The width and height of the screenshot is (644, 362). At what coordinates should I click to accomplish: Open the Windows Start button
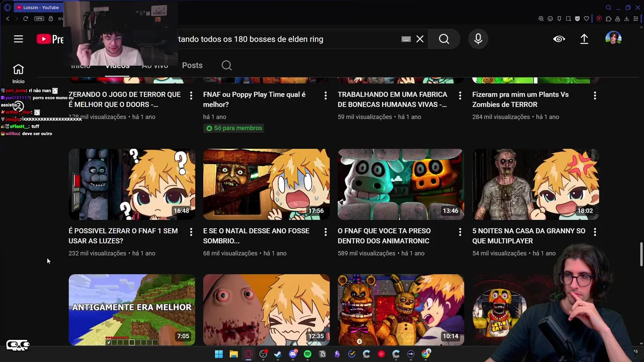[x=219, y=354]
